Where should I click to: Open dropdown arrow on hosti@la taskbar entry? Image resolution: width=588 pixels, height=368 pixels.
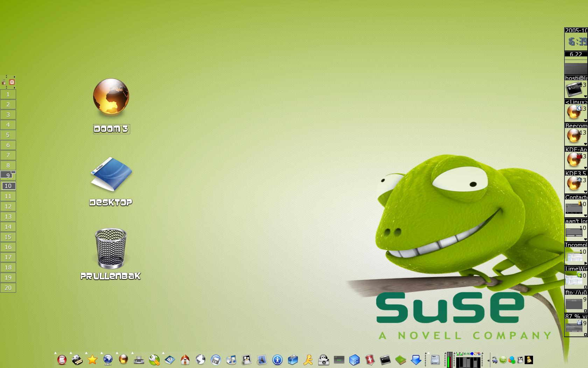click(585, 96)
